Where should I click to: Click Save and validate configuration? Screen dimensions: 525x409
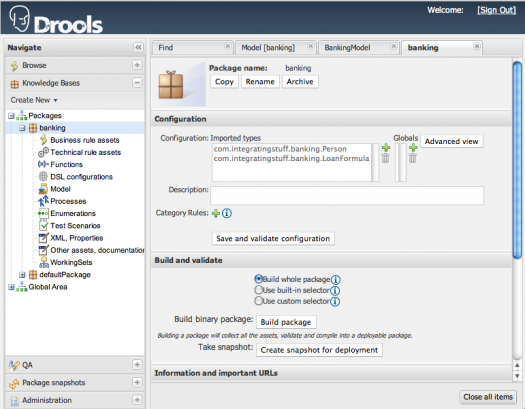[273, 239]
